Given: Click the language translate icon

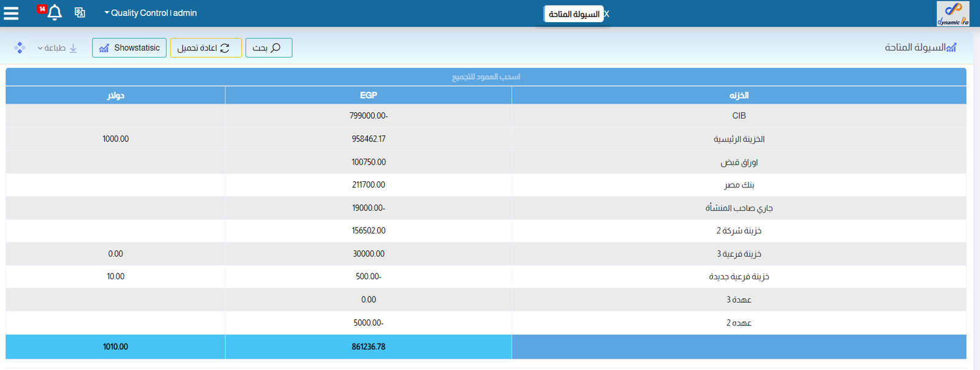Looking at the screenshot, I should [x=80, y=12].
